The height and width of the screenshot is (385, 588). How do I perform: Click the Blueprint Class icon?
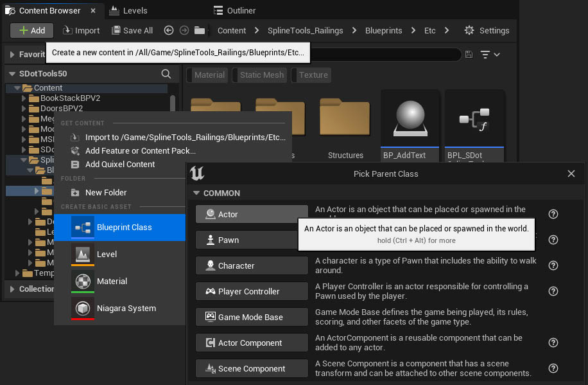point(83,228)
